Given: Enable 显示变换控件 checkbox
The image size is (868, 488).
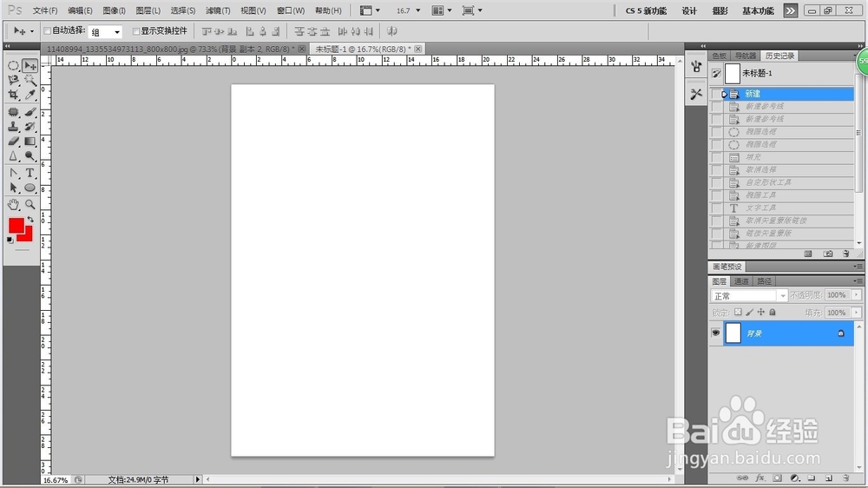Looking at the screenshot, I should click(x=136, y=31).
